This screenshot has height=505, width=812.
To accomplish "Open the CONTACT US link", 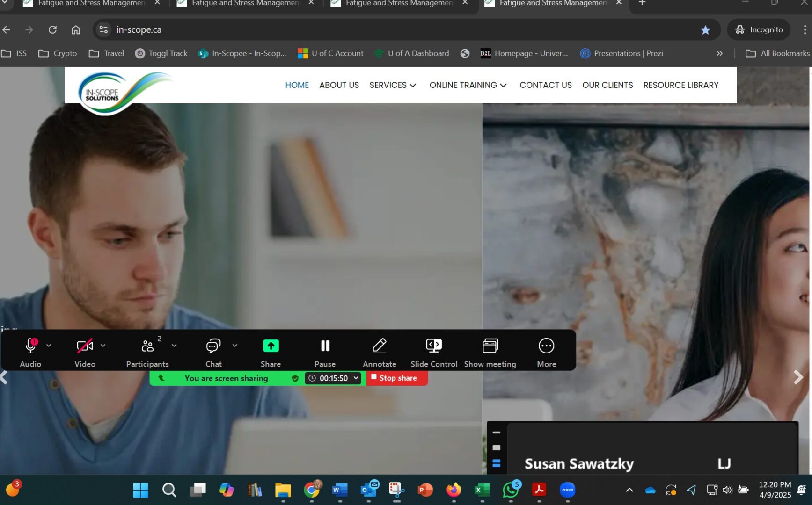I will pyautogui.click(x=545, y=85).
